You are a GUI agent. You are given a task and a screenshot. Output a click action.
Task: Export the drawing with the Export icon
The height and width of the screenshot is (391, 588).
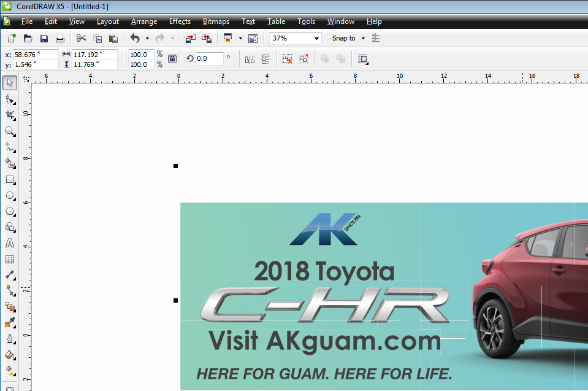pyautogui.click(x=207, y=38)
